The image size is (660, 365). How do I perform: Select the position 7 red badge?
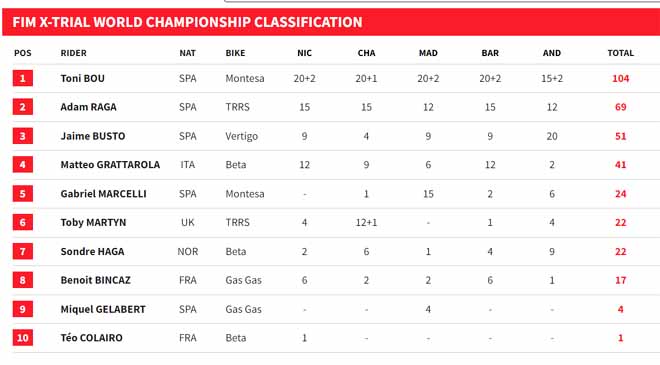(x=23, y=251)
